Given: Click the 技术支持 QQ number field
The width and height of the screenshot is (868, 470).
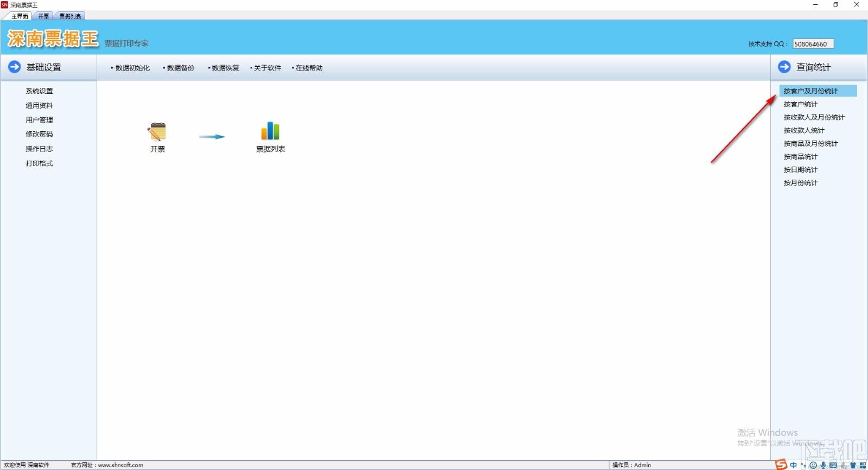Looking at the screenshot, I should (x=813, y=44).
